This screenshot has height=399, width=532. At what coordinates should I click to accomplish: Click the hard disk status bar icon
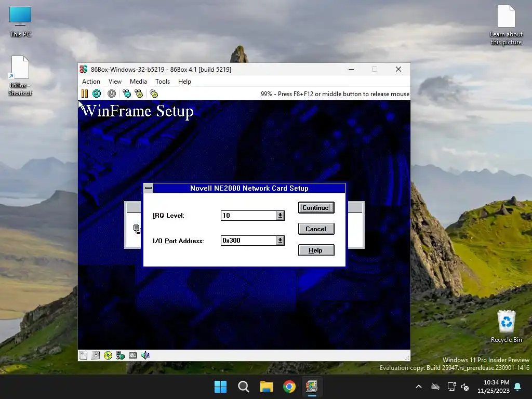[x=133, y=355]
